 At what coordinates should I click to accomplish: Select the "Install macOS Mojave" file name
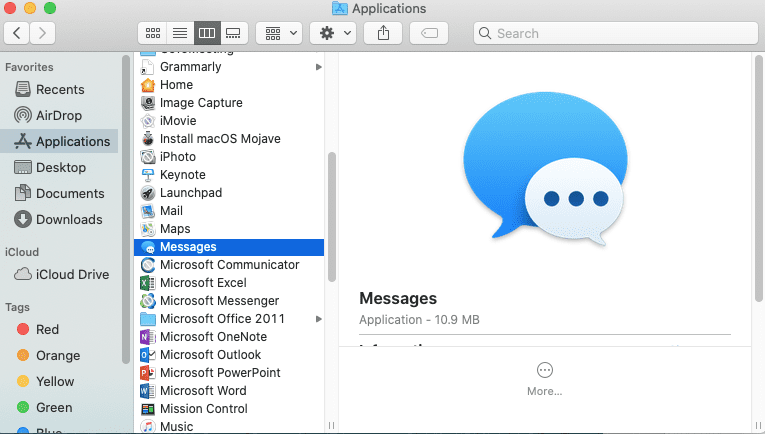click(221, 139)
